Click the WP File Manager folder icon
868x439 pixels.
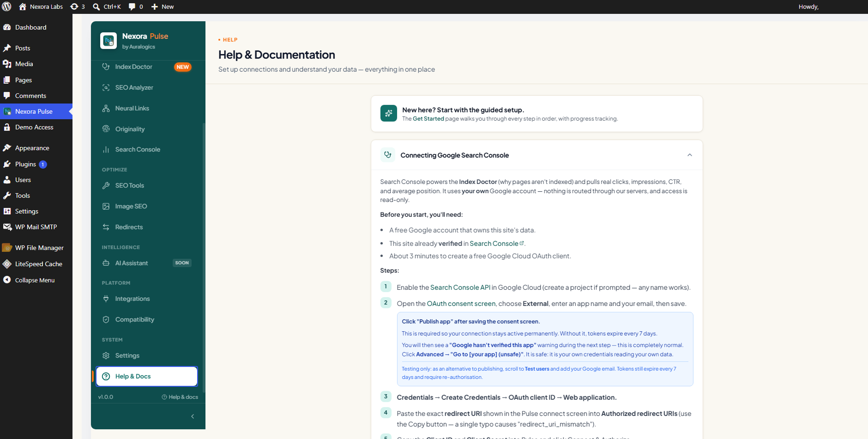point(7,248)
